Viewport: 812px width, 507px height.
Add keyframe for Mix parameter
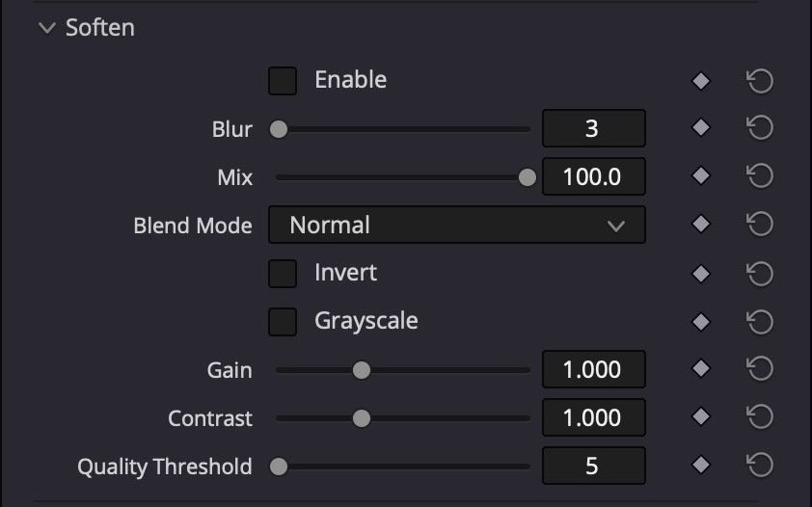click(701, 177)
